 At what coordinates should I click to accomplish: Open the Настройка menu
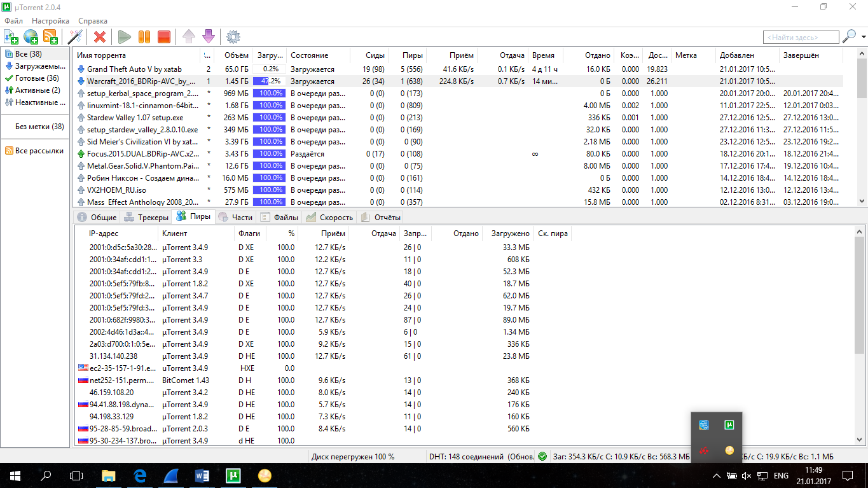coord(50,21)
